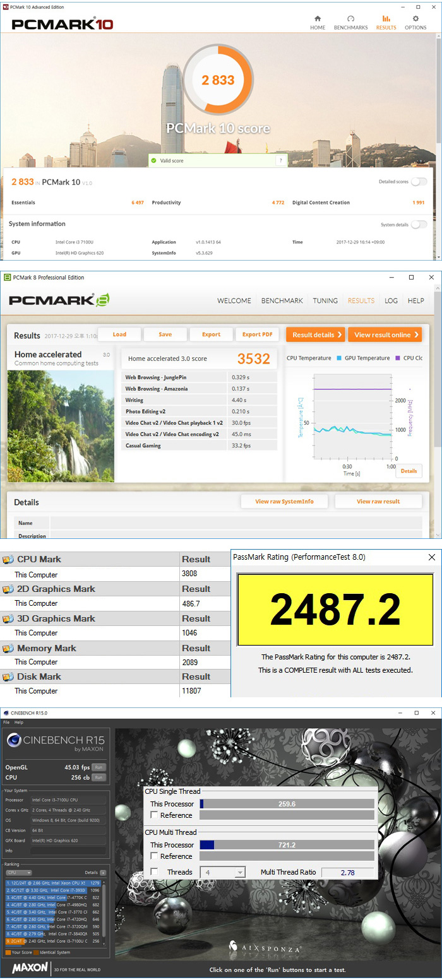
Task: Open Cinebench Help menu
Action: pyautogui.click(x=19, y=723)
